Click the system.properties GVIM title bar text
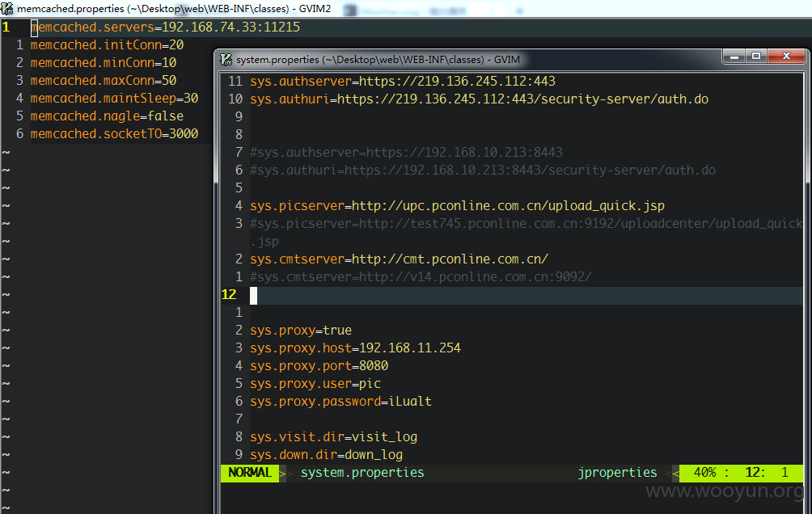This screenshot has height=514, width=812. click(378, 60)
